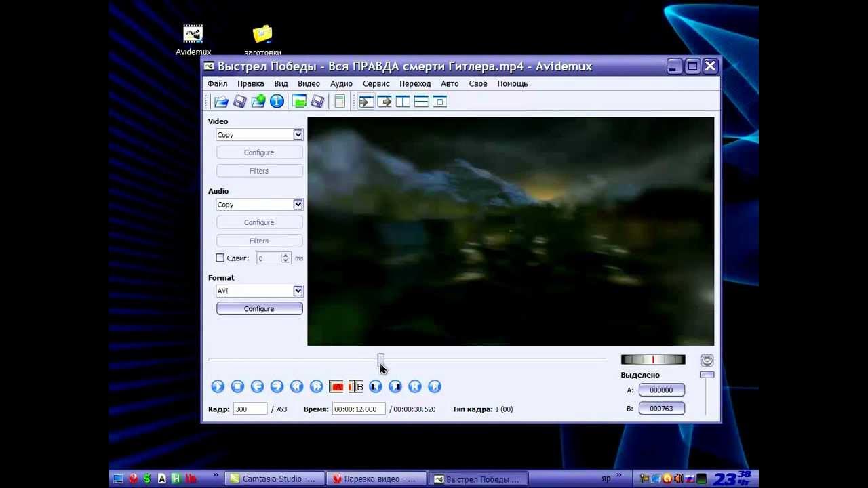Click the Stop button

point(237,386)
